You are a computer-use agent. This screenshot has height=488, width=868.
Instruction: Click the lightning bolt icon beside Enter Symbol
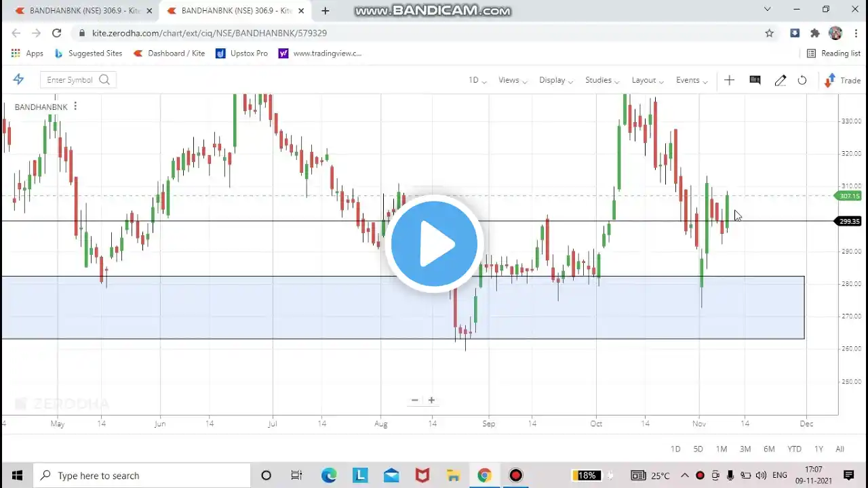(18, 80)
